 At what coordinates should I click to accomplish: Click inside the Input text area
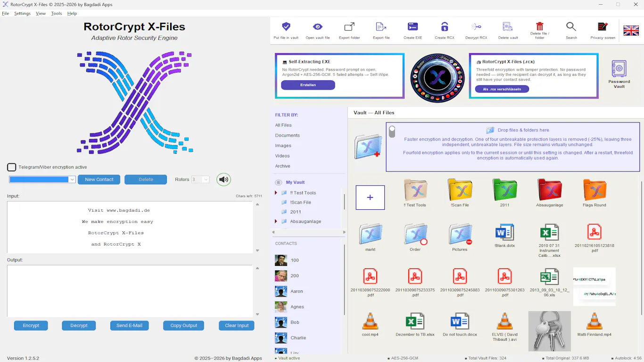(x=130, y=227)
